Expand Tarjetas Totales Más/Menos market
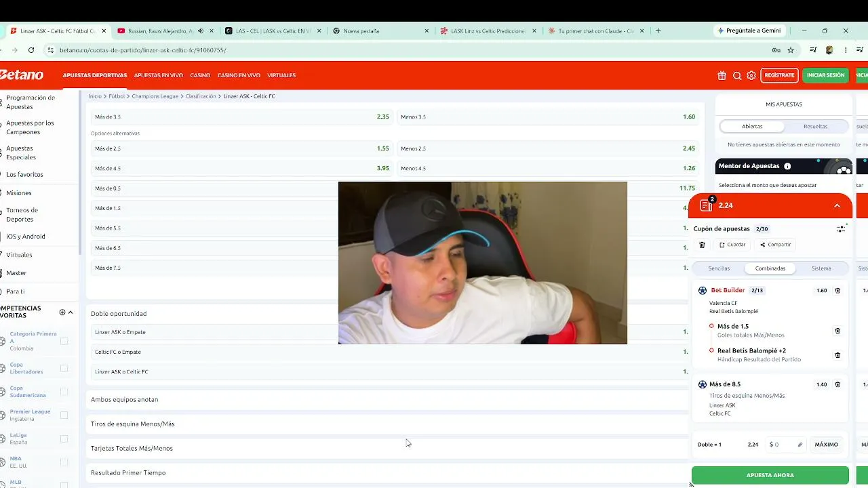Viewport: 868px width, 488px height. coord(387,448)
